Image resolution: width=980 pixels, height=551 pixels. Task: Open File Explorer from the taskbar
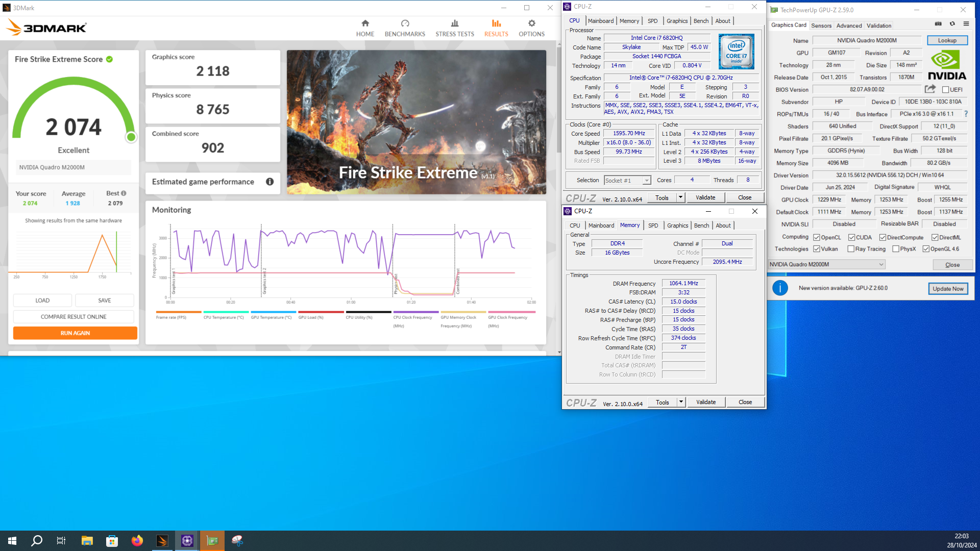coord(87,541)
